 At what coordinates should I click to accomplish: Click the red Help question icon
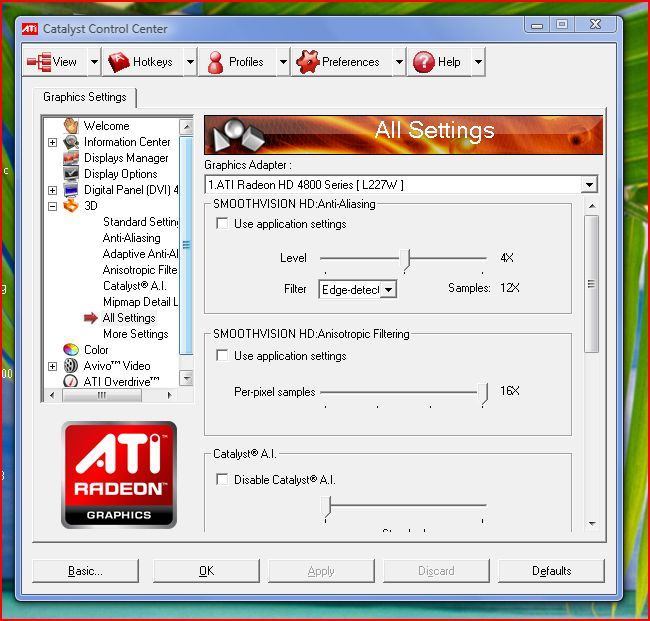pyautogui.click(x=424, y=62)
